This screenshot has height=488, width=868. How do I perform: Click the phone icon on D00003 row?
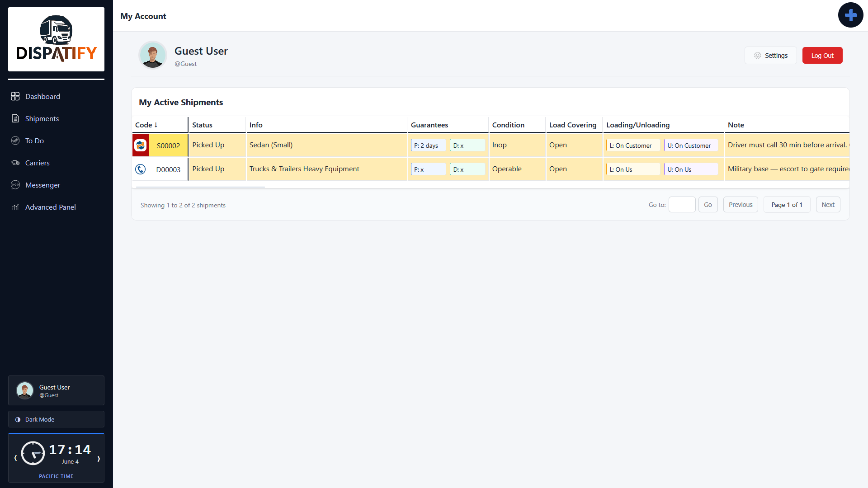coord(141,169)
